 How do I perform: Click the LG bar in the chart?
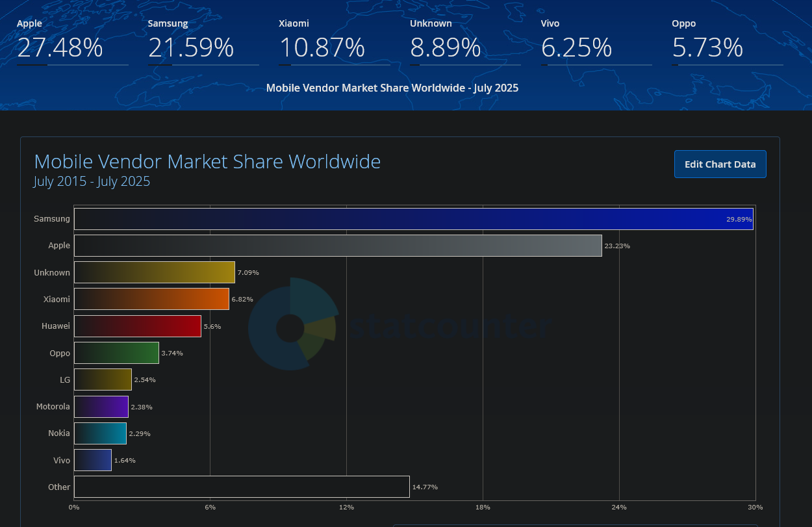[x=103, y=379]
